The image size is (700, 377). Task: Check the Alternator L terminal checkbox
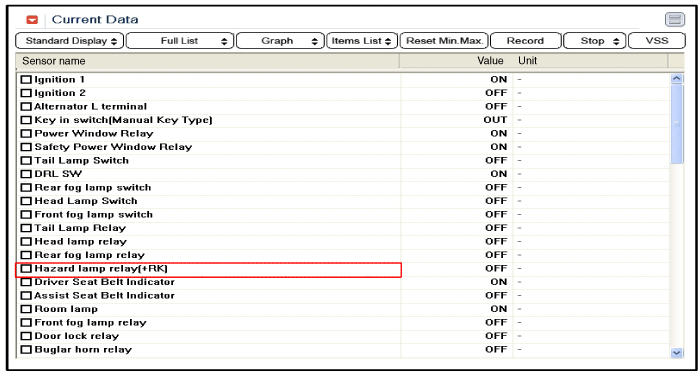[x=26, y=106]
